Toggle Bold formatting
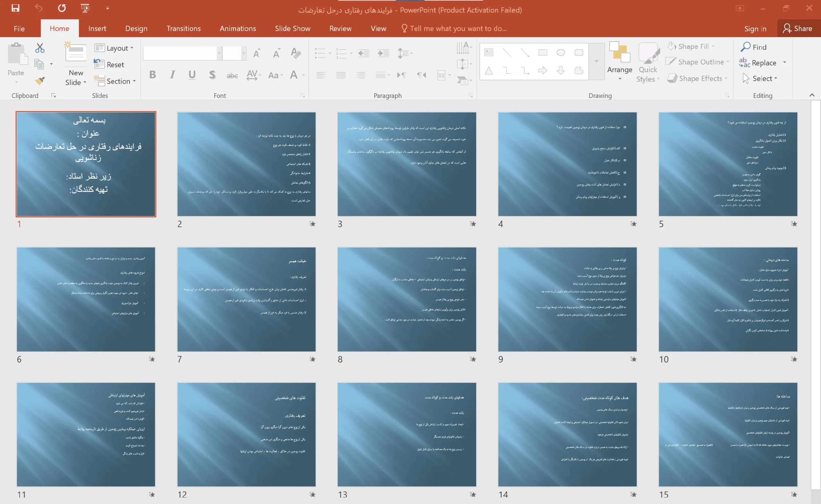The image size is (821, 504). (x=153, y=75)
